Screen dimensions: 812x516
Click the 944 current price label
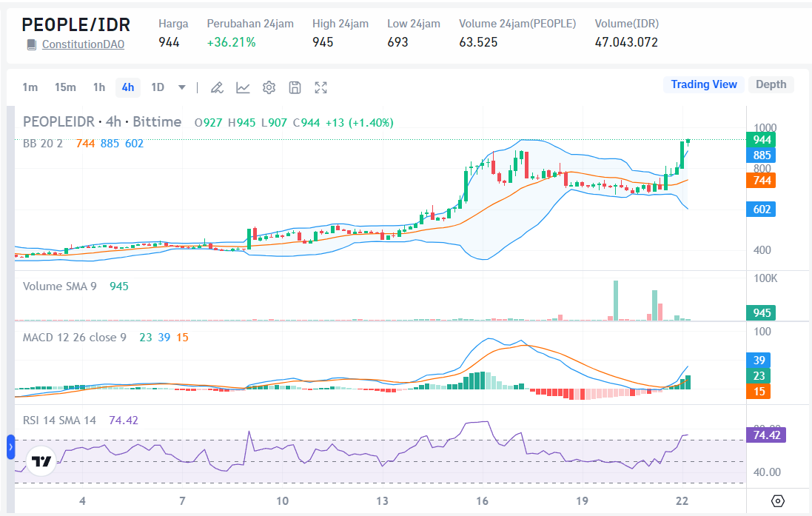pyautogui.click(x=761, y=139)
